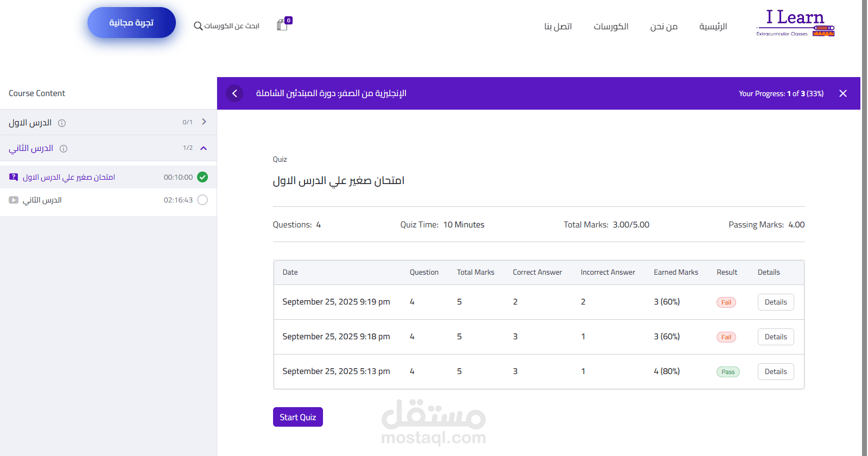The height and width of the screenshot is (456, 868).
Task: Click the Earned Marks column header
Action: [x=676, y=273]
